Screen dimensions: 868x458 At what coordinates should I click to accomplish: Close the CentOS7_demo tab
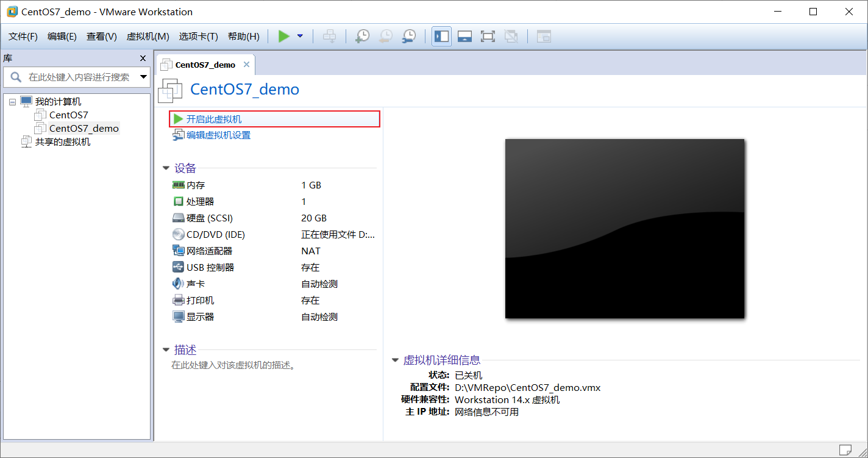pos(247,65)
